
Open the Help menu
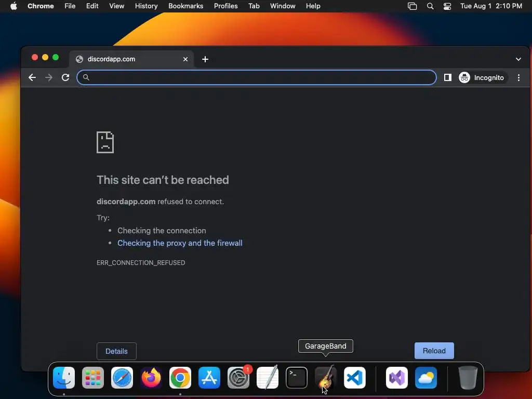tap(313, 6)
